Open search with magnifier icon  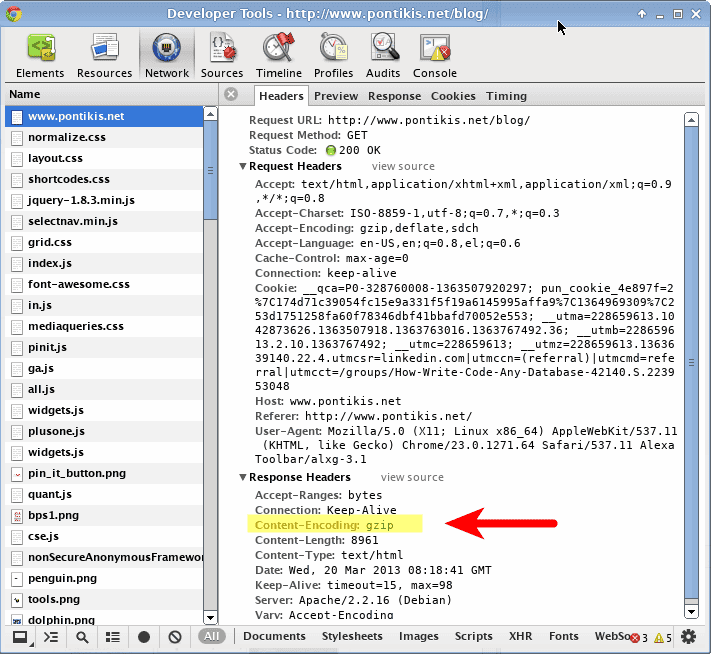point(82,637)
